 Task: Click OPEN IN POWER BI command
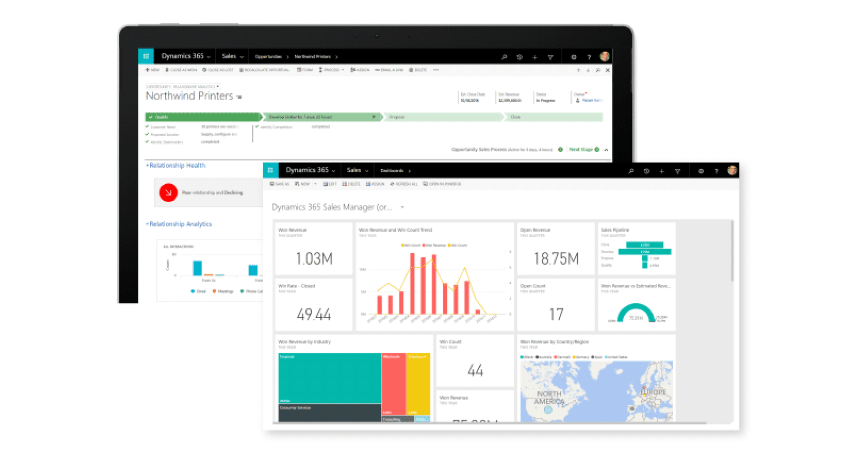(442, 184)
